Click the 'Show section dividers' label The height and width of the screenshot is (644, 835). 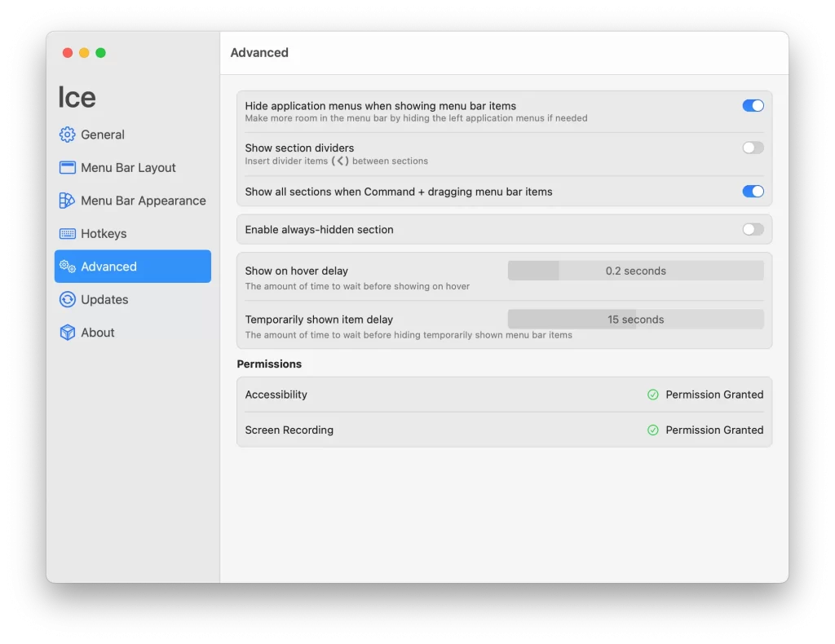[299, 148]
